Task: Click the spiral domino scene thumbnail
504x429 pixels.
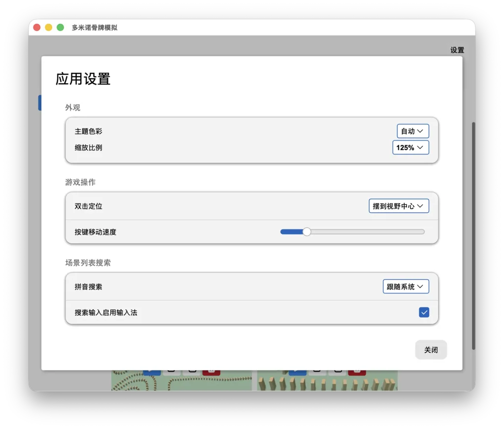Action: point(181,380)
